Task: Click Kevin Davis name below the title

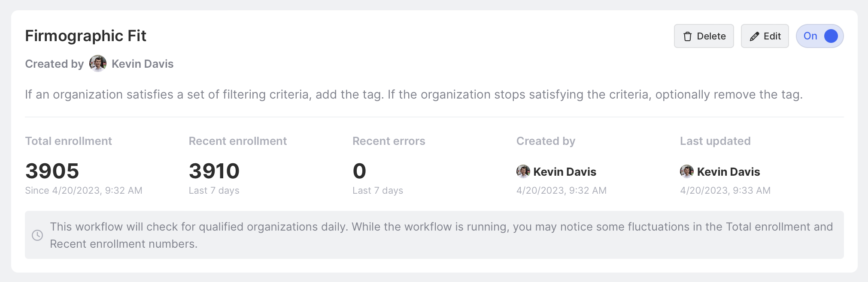Action: click(143, 64)
